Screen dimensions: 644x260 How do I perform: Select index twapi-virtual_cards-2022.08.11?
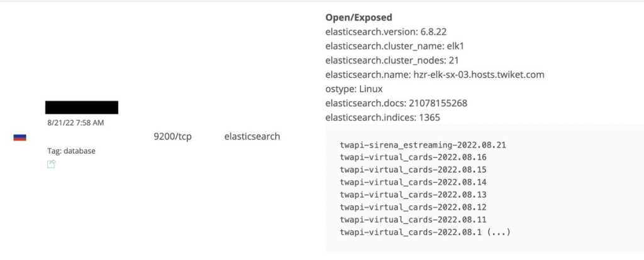pos(413,220)
